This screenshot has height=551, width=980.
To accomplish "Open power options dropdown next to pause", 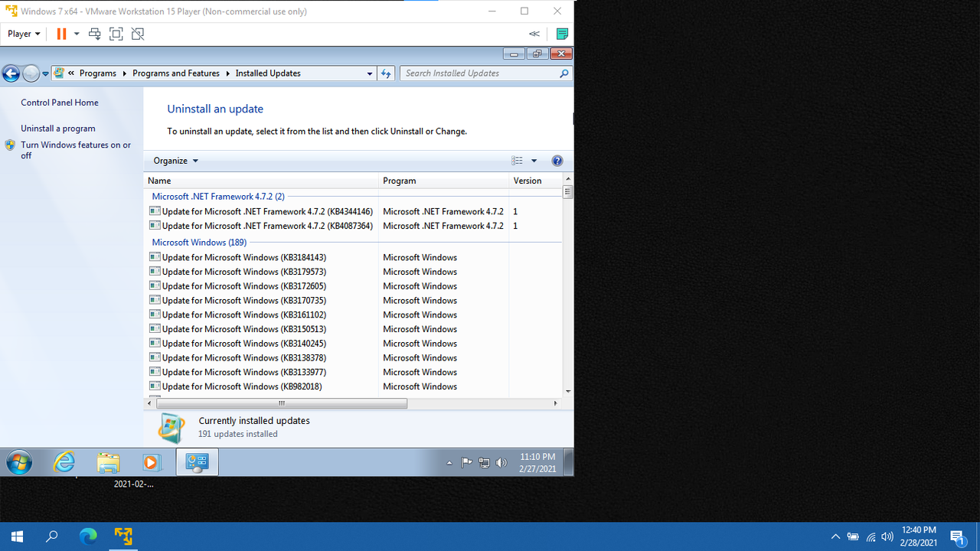I will pyautogui.click(x=77, y=34).
